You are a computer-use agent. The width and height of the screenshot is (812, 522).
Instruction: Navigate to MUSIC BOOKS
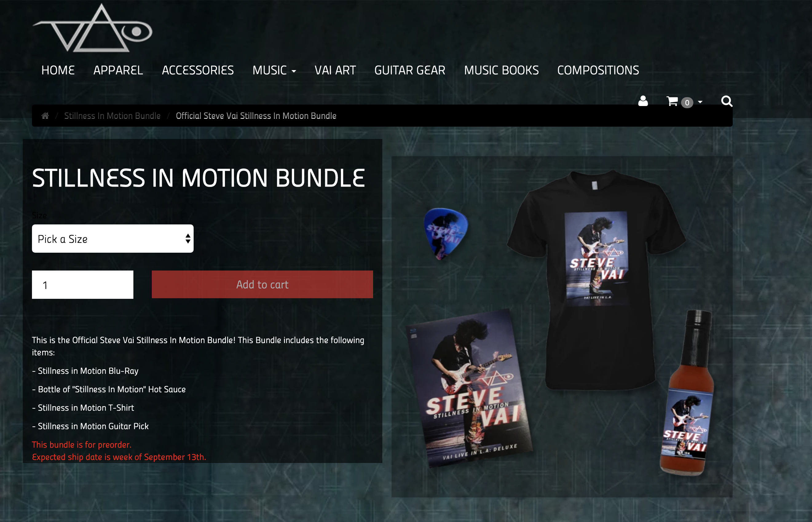pos(501,70)
